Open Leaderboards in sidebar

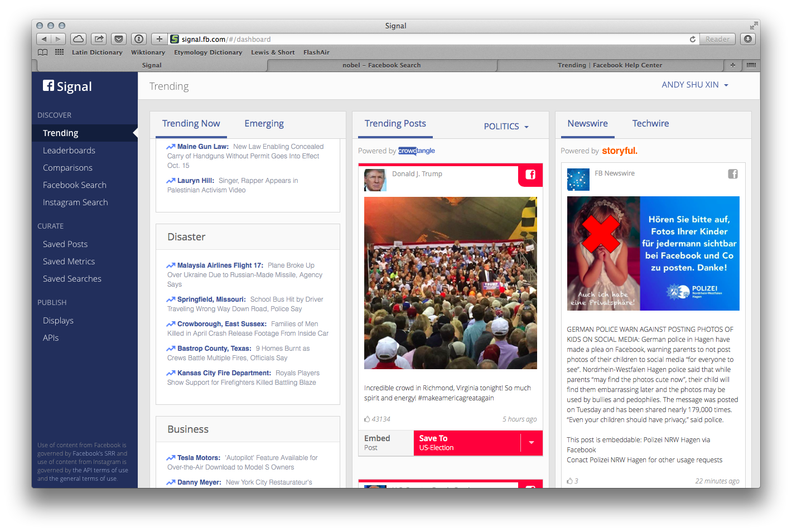[69, 151]
